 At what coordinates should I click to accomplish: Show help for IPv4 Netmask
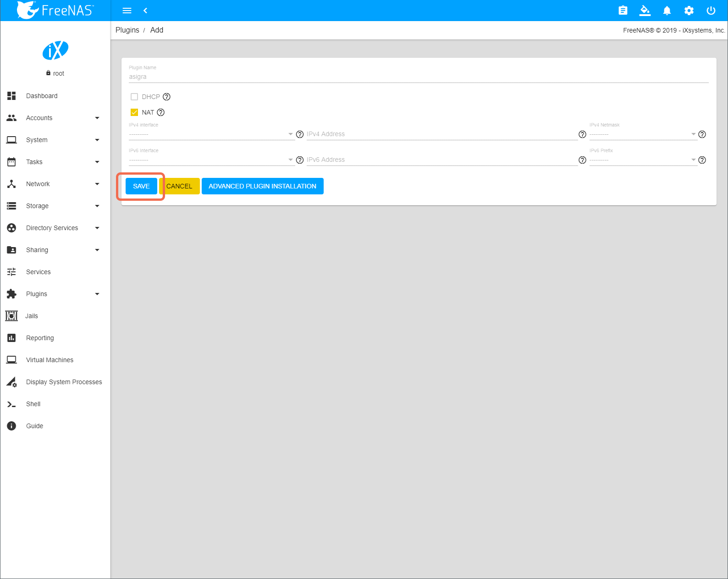[x=702, y=134]
